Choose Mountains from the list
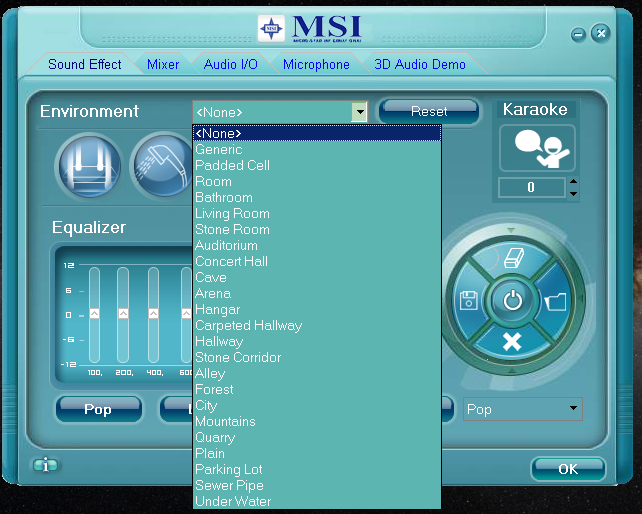 click(x=317, y=421)
